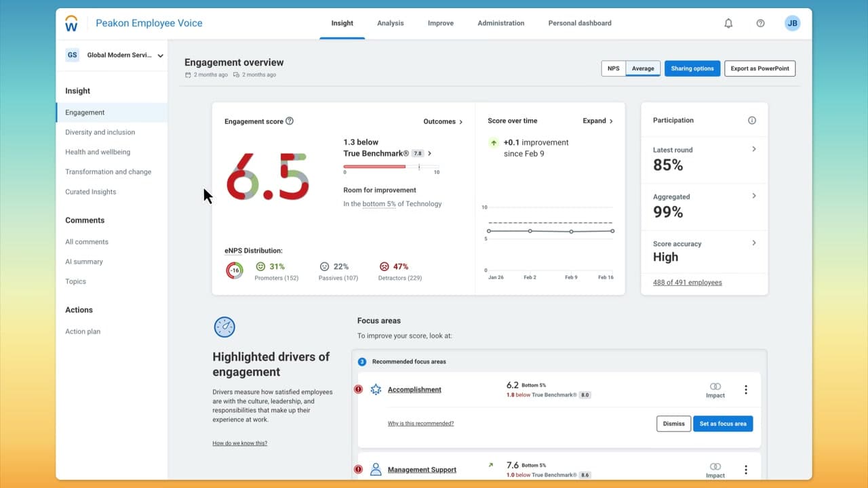Click the Accomplishment Impact icon
The height and width of the screenshot is (488, 868).
click(715, 386)
